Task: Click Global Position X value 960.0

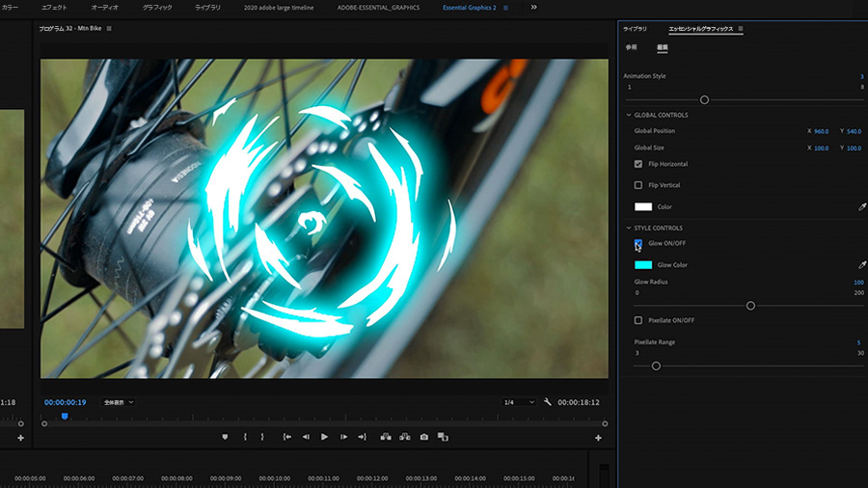Action: [x=822, y=132]
